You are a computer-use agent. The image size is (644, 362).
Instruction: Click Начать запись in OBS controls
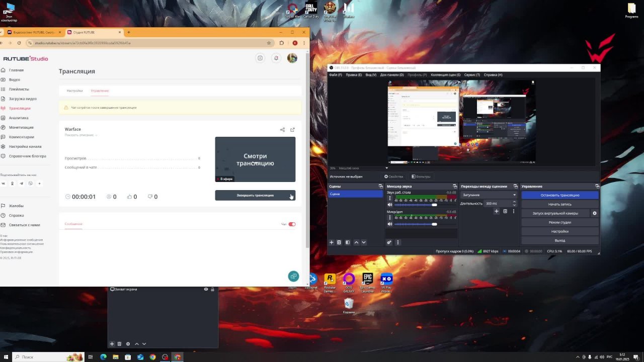(560, 204)
